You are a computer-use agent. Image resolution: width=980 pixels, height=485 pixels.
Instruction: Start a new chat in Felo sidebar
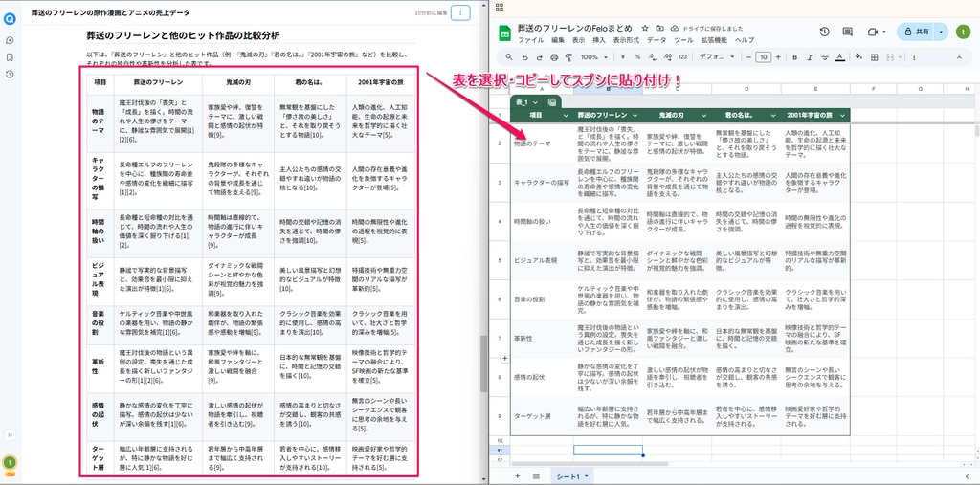(x=10, y=40)
